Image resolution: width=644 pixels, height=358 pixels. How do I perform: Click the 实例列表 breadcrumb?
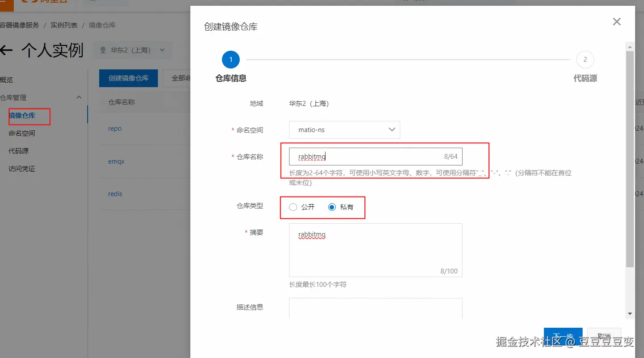pyautogui.click(x=64, y=25)
